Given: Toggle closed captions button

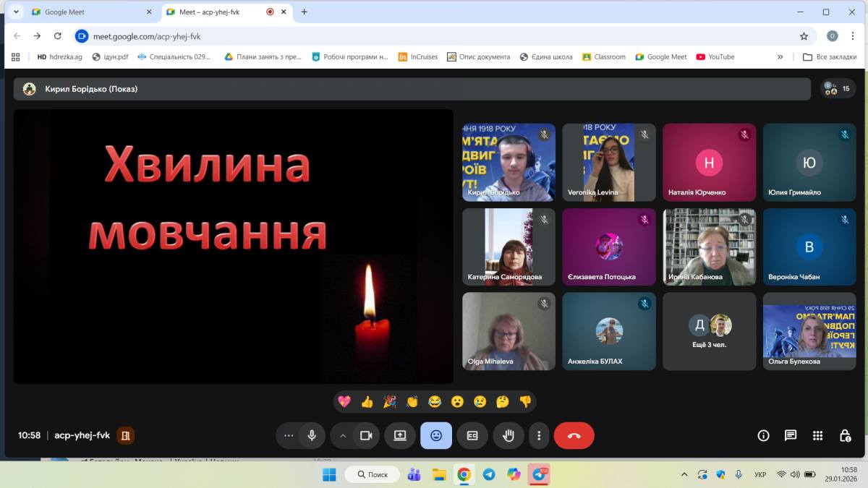Looking at the screenshot, I should click(472, 435).
